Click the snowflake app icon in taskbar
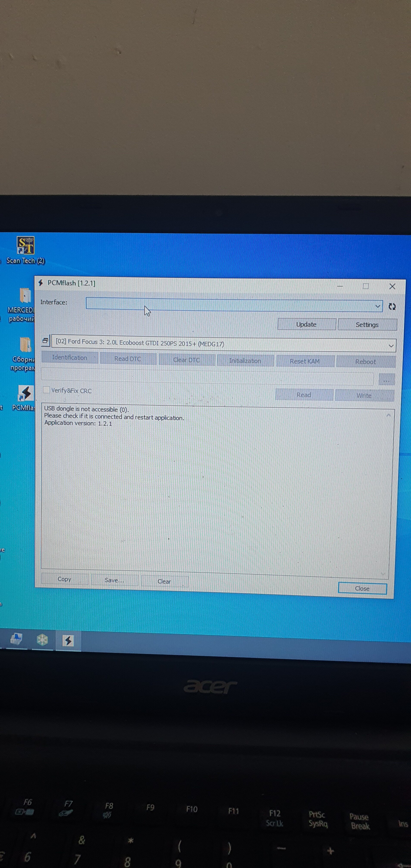The width and height of the screenshot is (411, 868). click(x=42, y=639)
